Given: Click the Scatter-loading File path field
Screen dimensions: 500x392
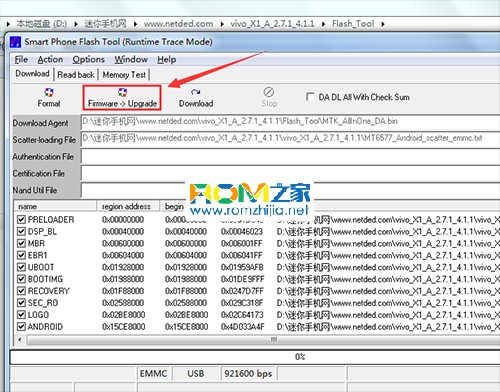Looking at the screenshot, I should click(290, 139).
